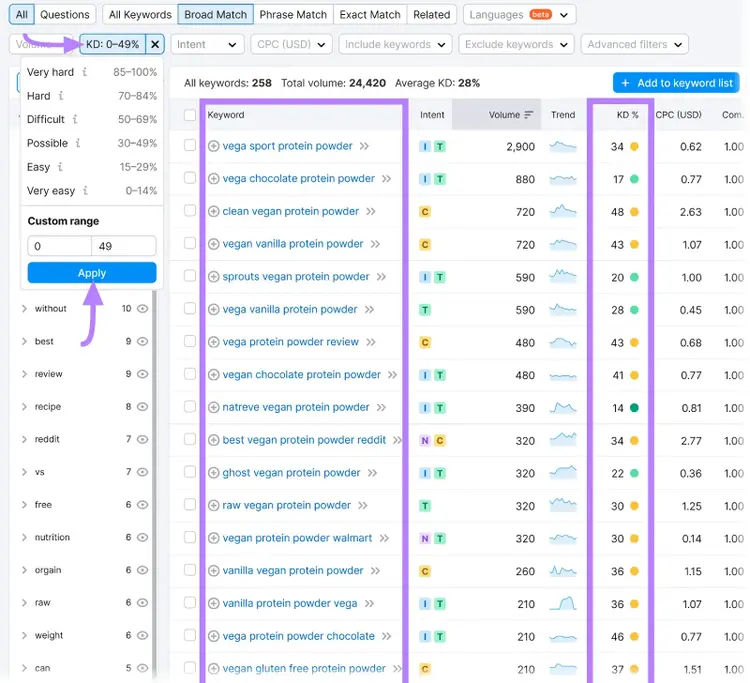Add 'natreve vegan protein powder' via plus icon

point(214,408)
